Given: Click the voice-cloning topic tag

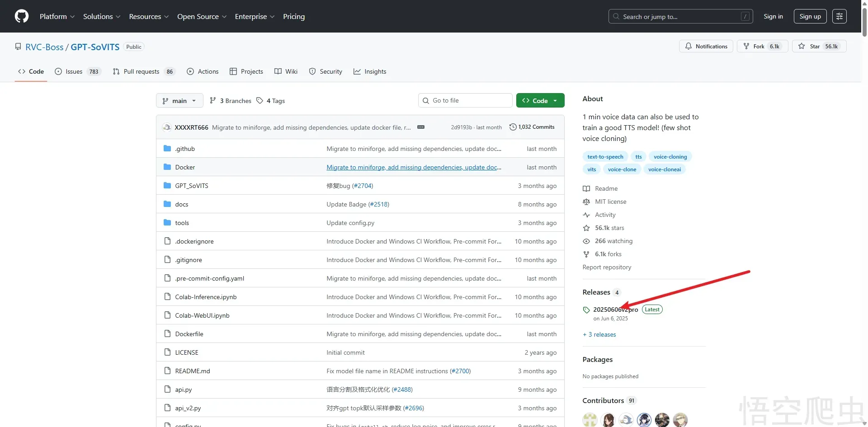Looking at the screenshot, I should pos(670,157).
